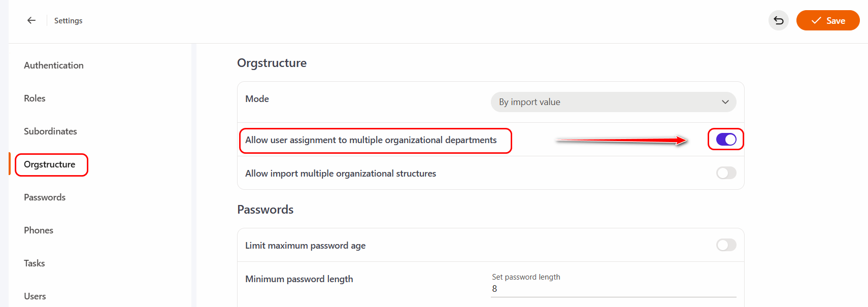Click the back arrow icon
Screen dimensions: 868x307
pyautogui.click(x=31, y=20)
